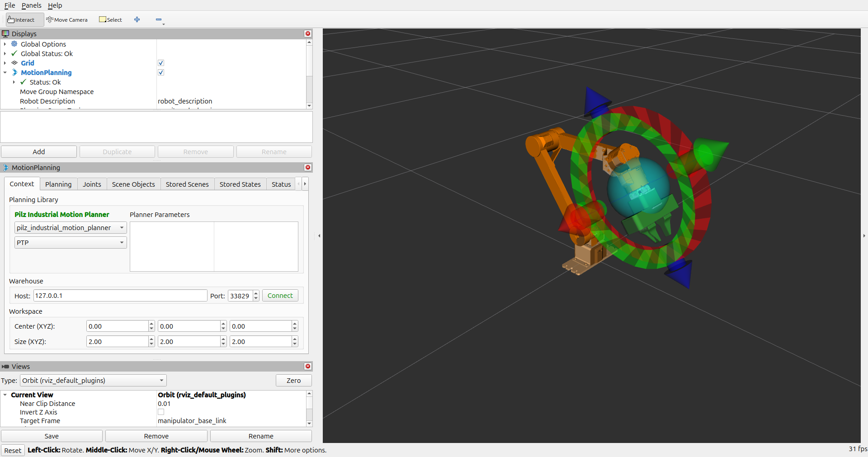The image size is (868, 457).
Task: Switch to the Scene Objects tab
Action: [x=133, y=184]
